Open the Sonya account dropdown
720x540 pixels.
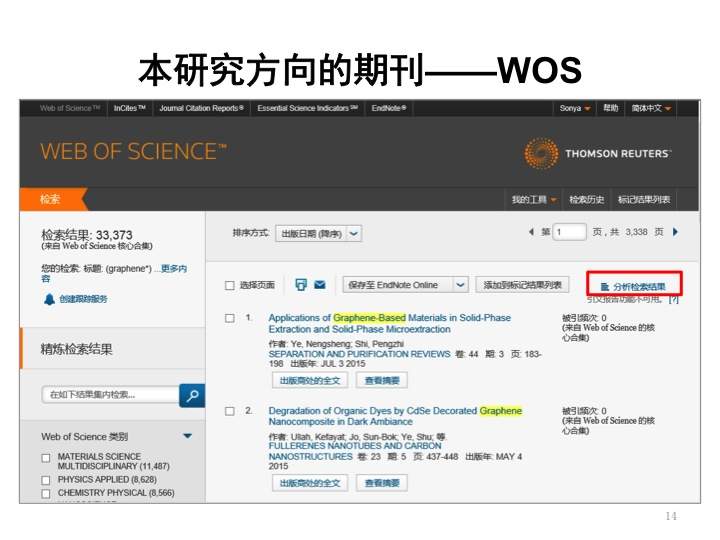point(575,108)
